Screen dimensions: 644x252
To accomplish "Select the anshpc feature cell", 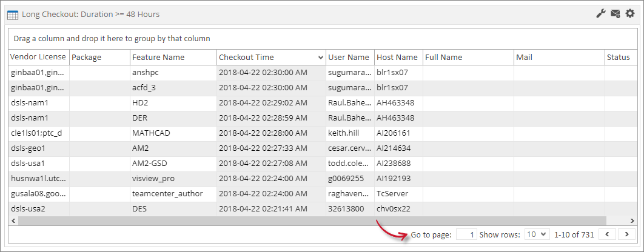I will [173, 73].
